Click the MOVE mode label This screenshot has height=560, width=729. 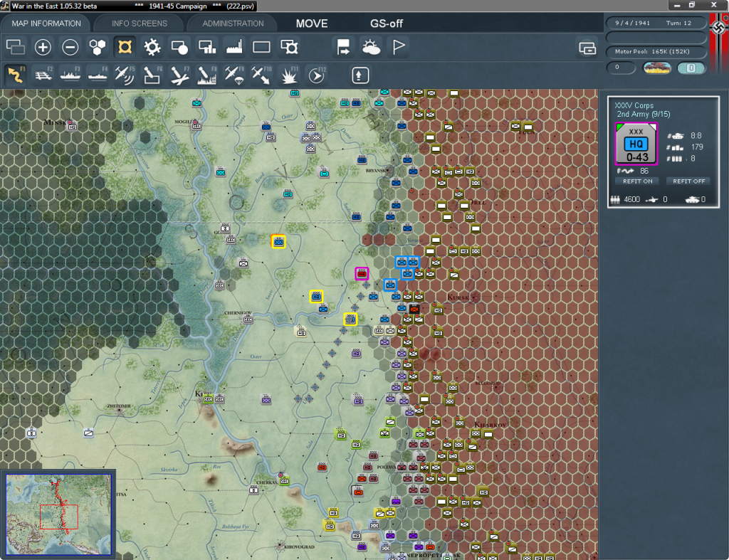312,23
